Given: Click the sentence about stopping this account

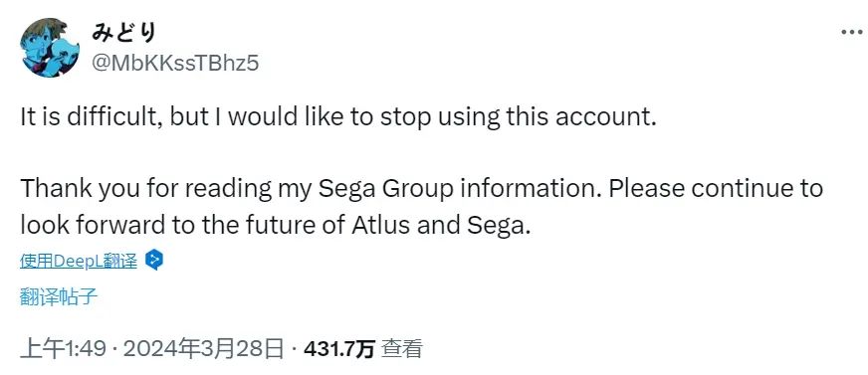Looking at the screenshot, I should (338, 117).
